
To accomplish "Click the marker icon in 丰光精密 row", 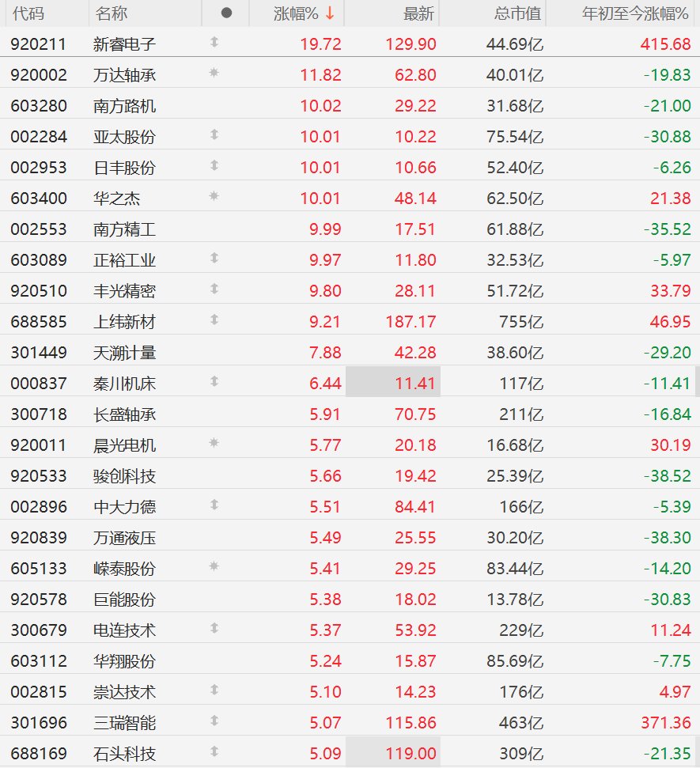I will click(x=214, y=289).
